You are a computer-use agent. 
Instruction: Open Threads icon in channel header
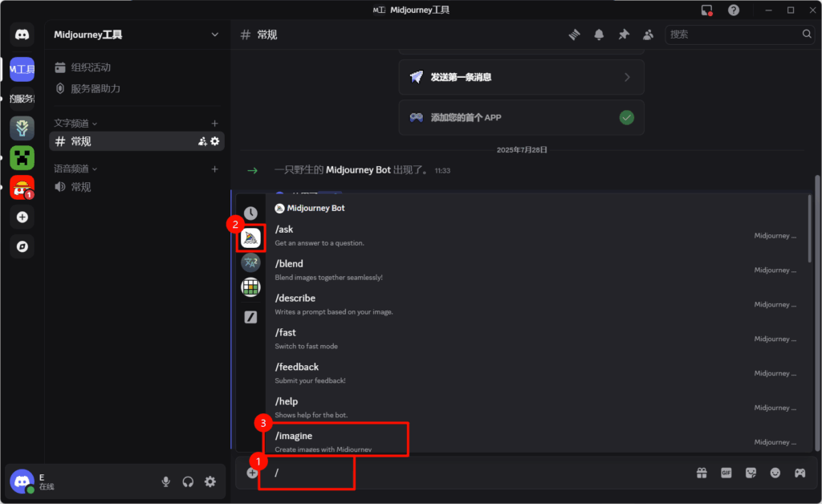[x=574, y=35]
